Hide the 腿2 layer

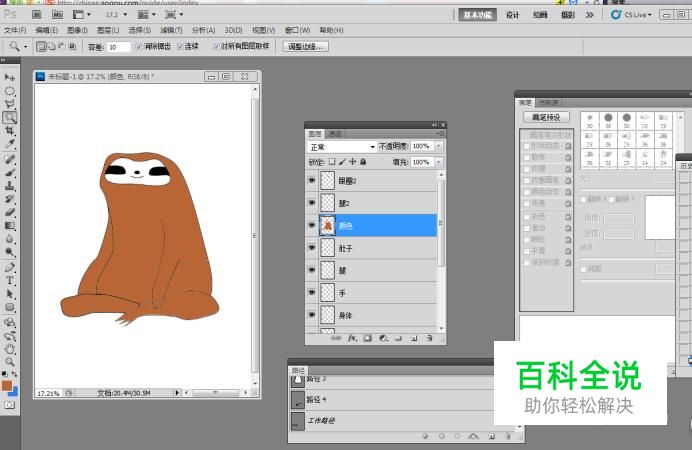(x=312, y=202)
